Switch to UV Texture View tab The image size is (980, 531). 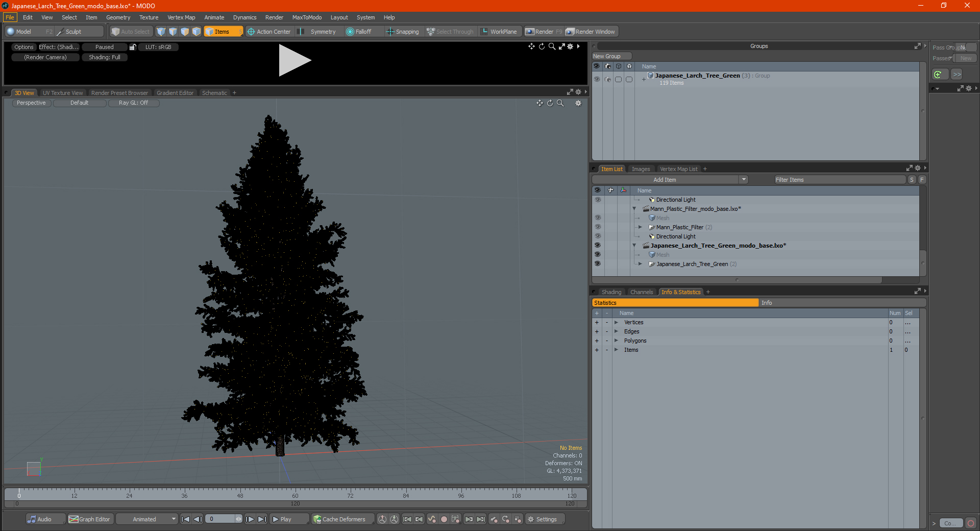[x=63, y=93]
